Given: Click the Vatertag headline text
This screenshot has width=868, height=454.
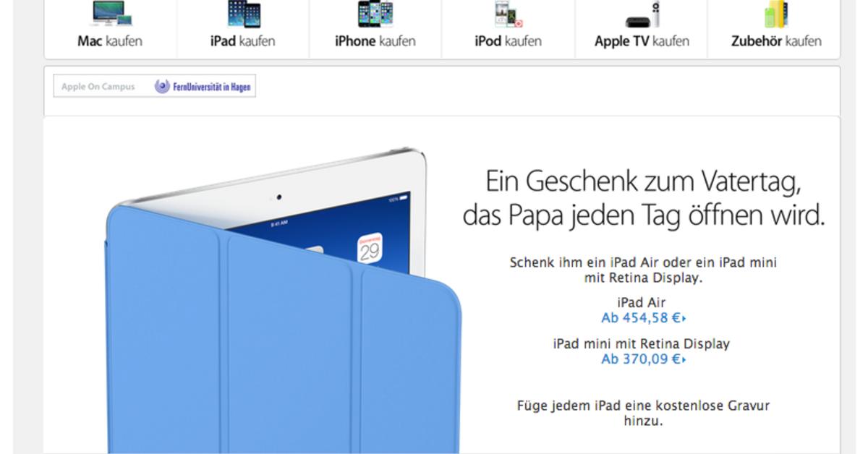Looking at the screenshot, I should [643, 198].
